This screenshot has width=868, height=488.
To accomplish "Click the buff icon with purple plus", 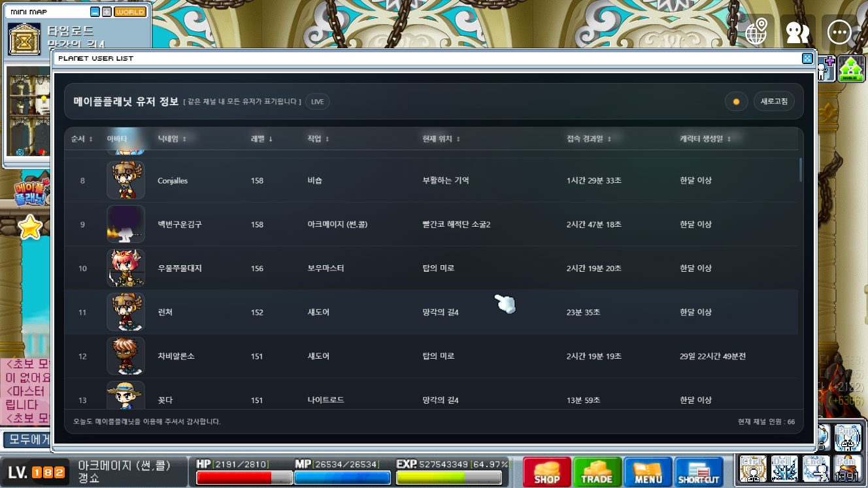I will (x=827, y=69).
